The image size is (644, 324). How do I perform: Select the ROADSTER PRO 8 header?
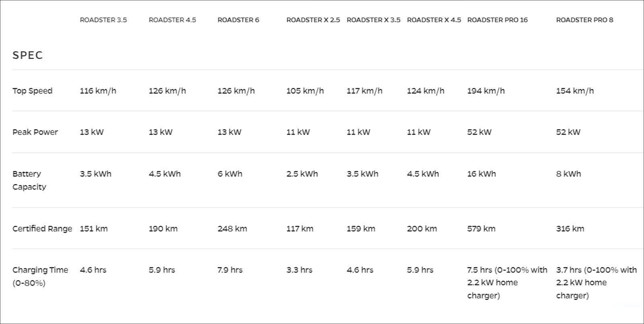pos(584,20)
